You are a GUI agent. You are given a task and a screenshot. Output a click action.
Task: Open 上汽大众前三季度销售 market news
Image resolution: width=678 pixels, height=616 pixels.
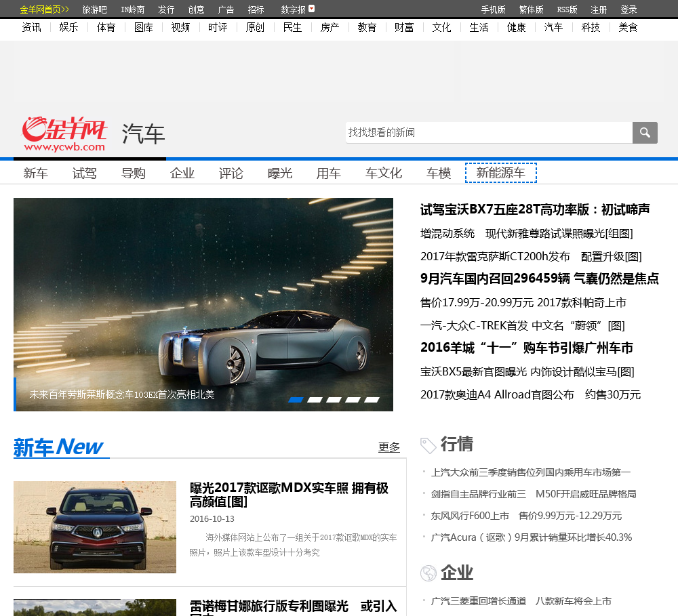tap(531, 472)
